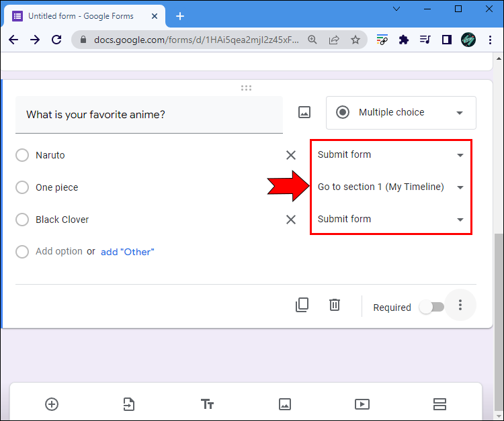
Task: Delete the question with trash icon
Action: click(x=335, y=305)
